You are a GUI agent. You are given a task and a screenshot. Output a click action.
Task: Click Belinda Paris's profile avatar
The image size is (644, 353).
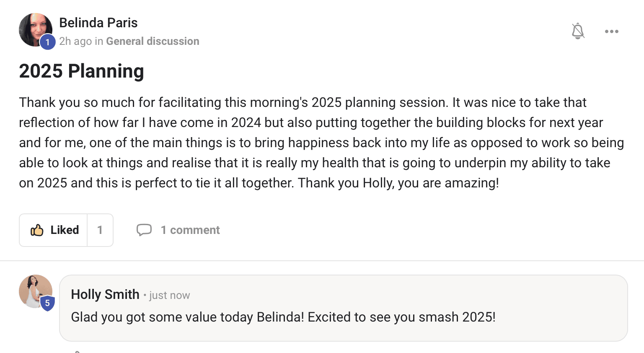pos(34,28)
